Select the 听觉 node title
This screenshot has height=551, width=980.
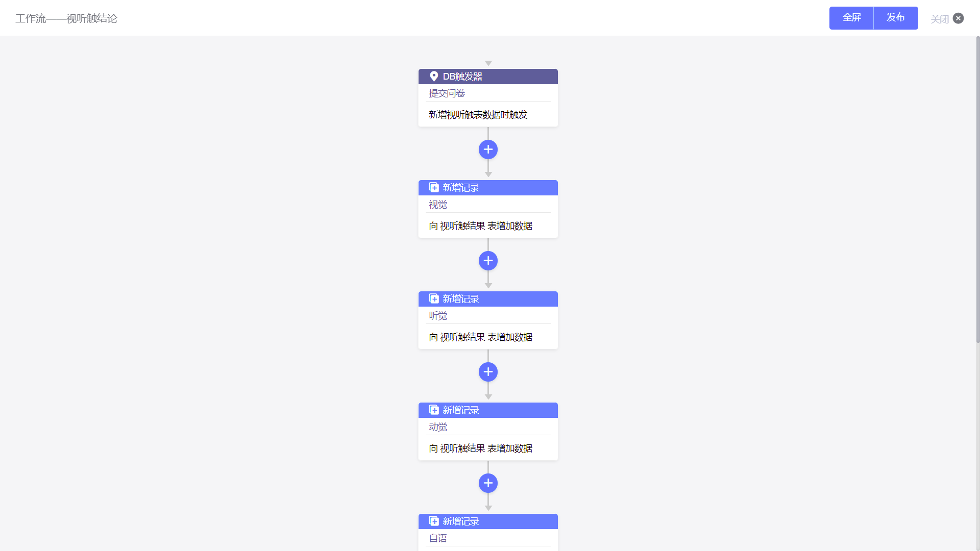tap(438, 316)
